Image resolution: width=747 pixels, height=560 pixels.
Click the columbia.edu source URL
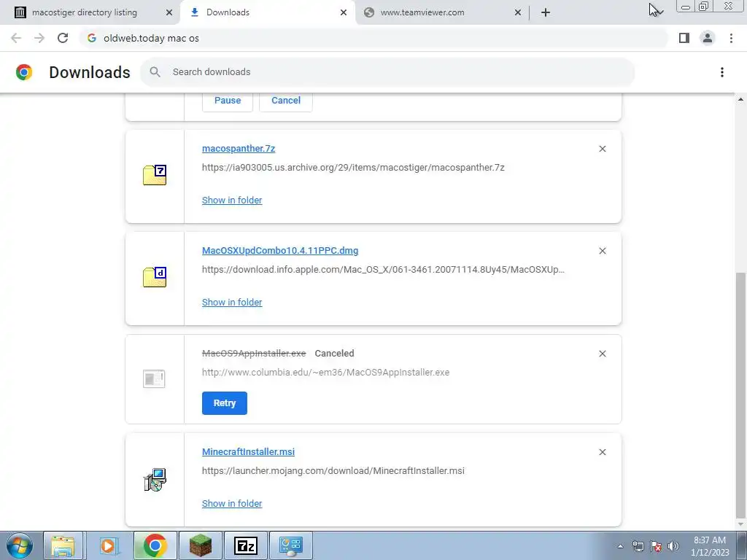pos(326,373)
